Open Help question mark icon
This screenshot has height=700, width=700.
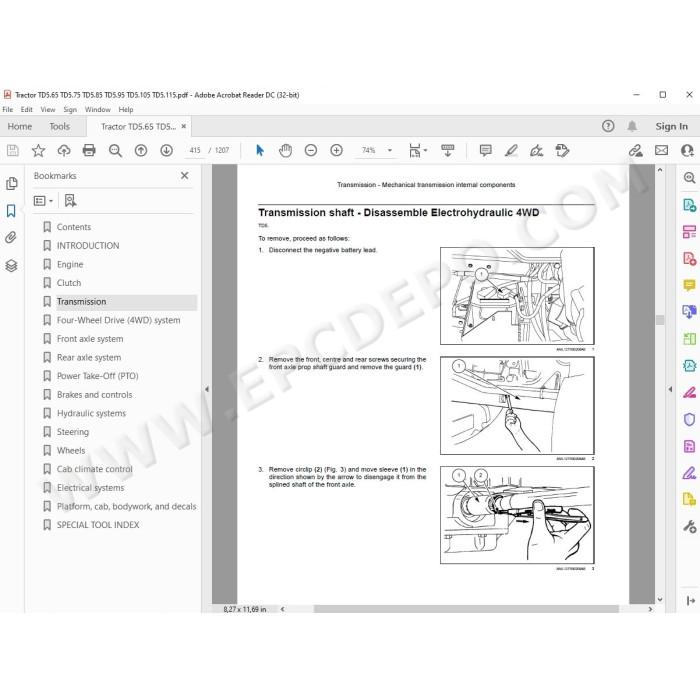click(x=608, y=126)
